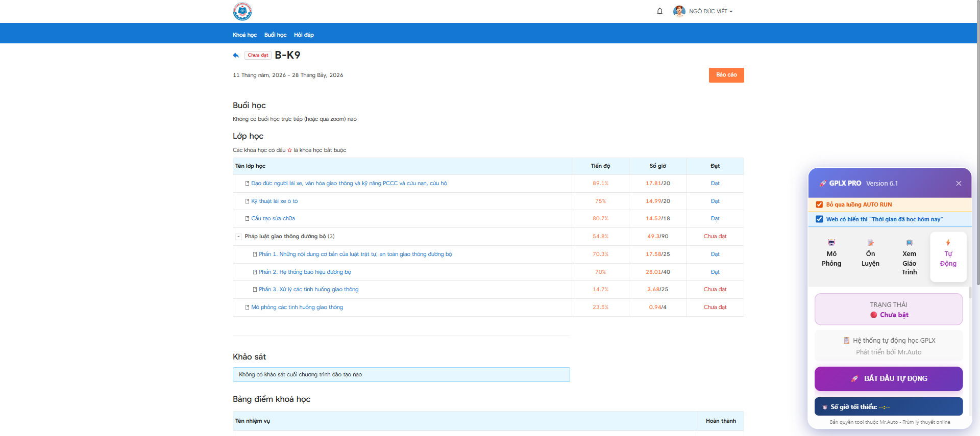Click the blue back arrow icon
The image size is (980, 436).
tap(236, 55)
